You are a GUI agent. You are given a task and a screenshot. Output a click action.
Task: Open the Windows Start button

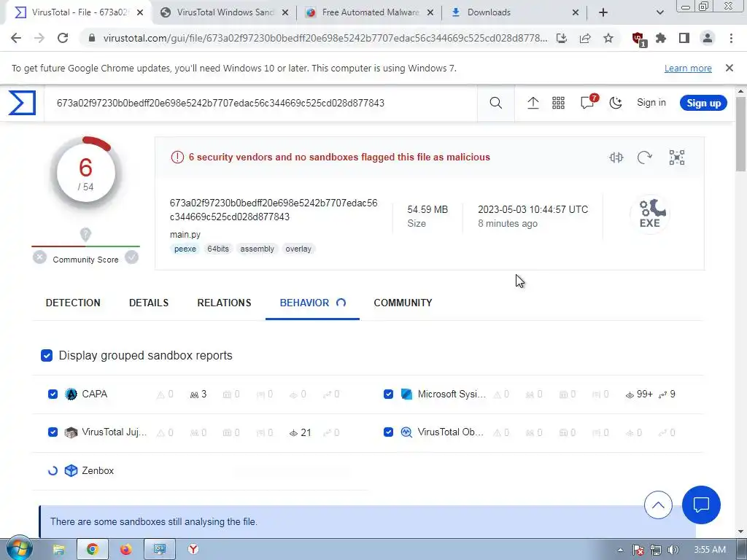(x=19, y=549)
